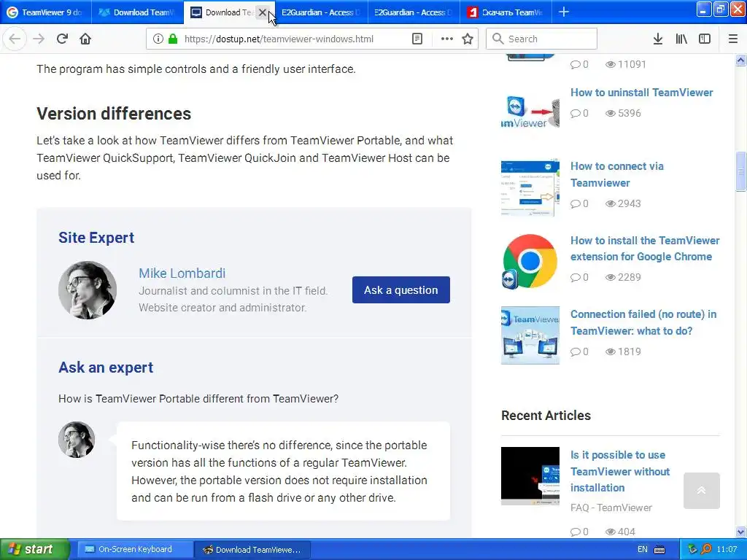Switch to the first E2Guardian Access tab
Image resolution: width=747 pixels, height=560 pixels.
[x=321, y=12]
